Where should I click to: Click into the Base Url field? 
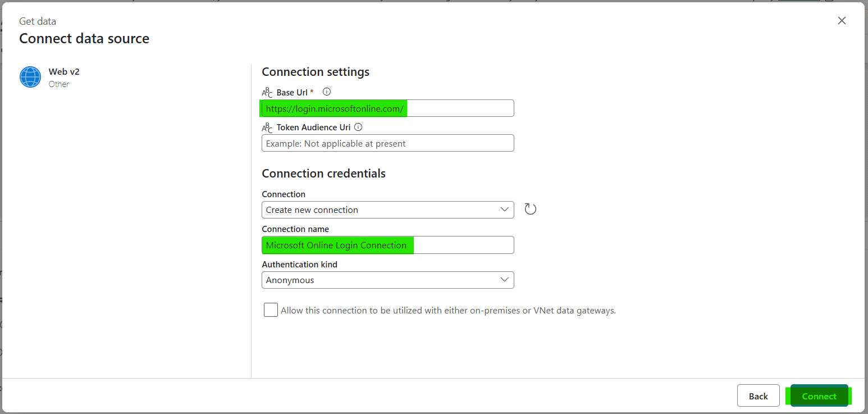click(387, 108)
